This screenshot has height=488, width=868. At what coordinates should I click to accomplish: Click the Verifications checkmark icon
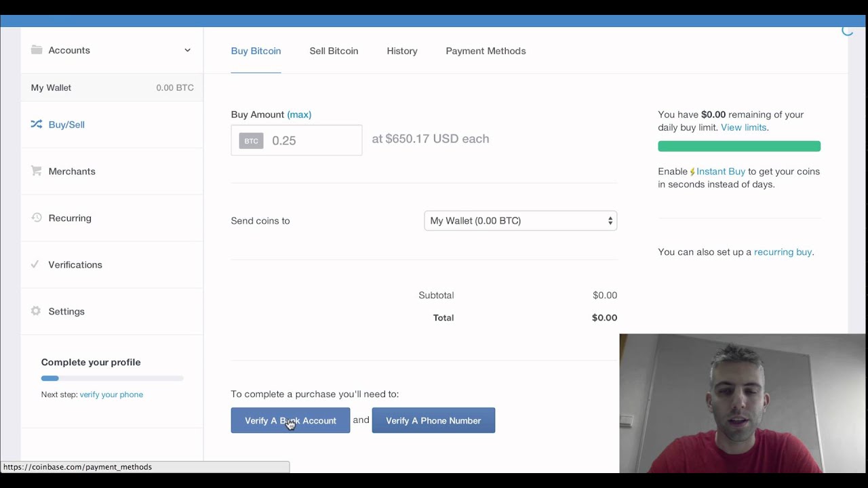coord(35,264)
